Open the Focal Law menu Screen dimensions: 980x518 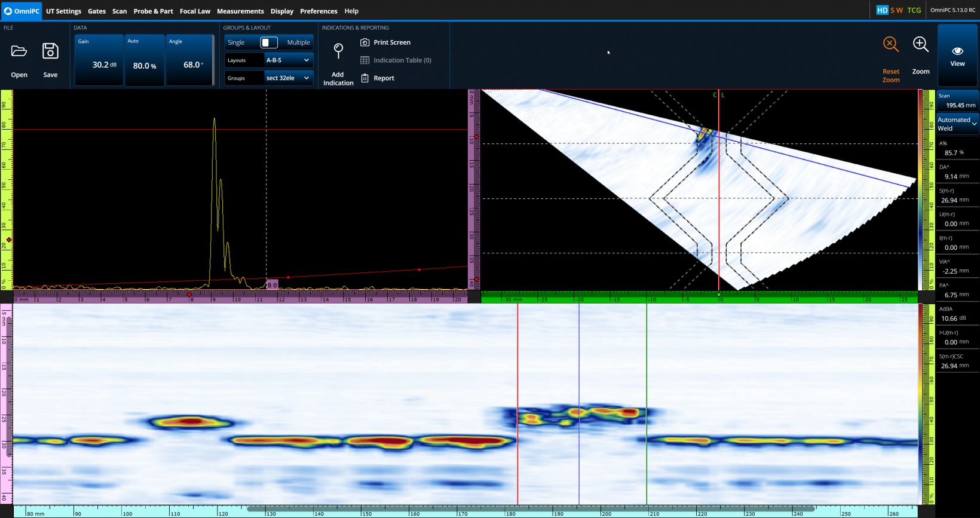click(x=195, y=11)
